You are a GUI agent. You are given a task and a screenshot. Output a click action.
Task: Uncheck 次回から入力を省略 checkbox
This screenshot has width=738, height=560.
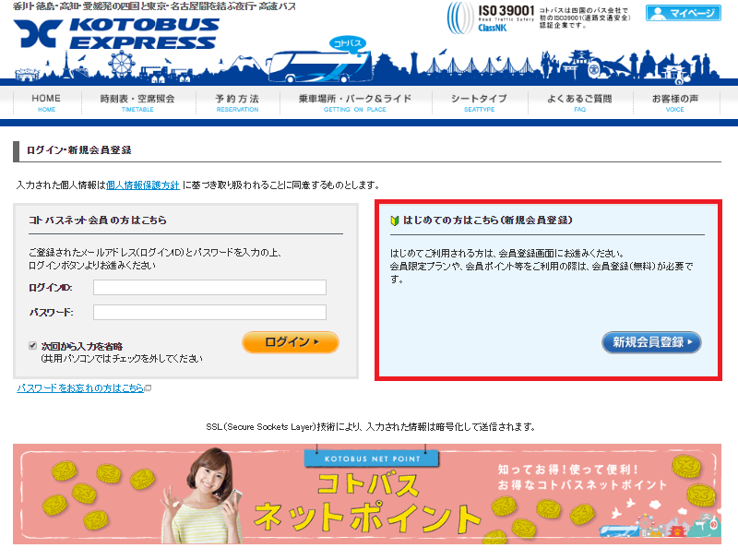(33, 346)
